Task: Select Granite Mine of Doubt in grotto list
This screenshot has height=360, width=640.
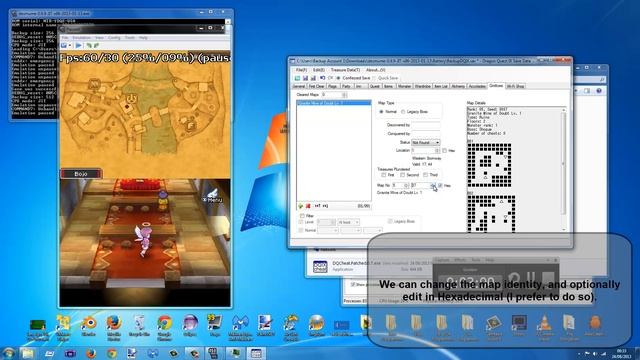Action: tap(333, 103)
